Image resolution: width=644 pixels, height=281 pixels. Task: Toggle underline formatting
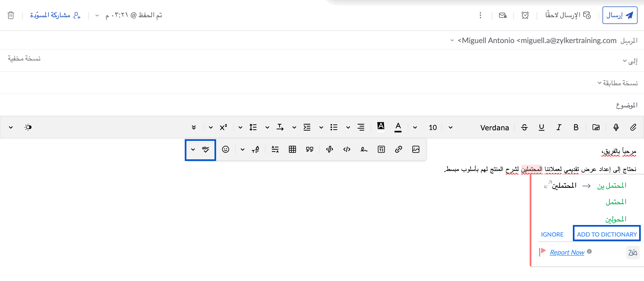(541, 127)
